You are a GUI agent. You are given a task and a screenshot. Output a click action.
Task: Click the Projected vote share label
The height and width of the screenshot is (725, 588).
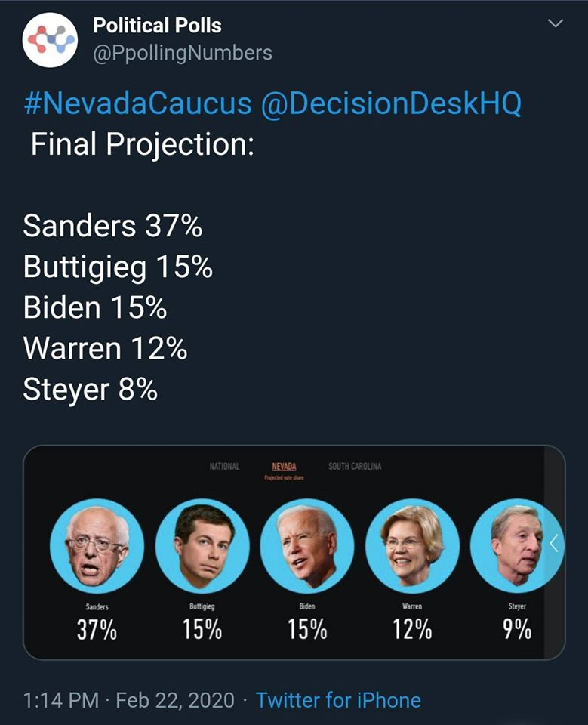click(x=284, y=477)
